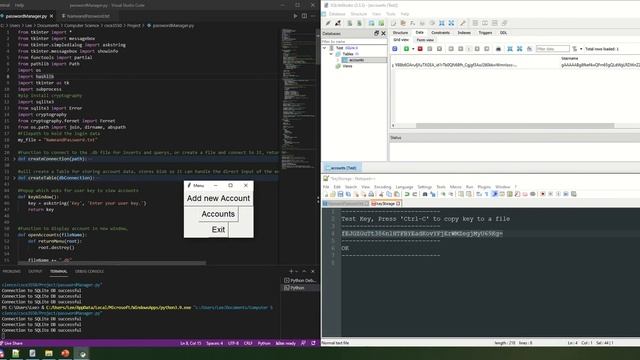Split the VS Code editor to the right
The width and height of the screenshot is (640, 360).
point(304,16)
